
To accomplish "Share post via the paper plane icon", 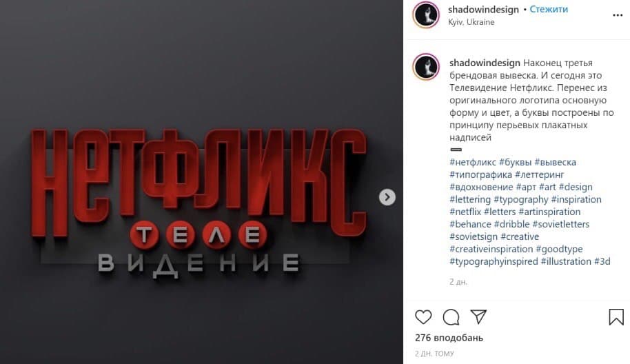I will pos(478,316).
